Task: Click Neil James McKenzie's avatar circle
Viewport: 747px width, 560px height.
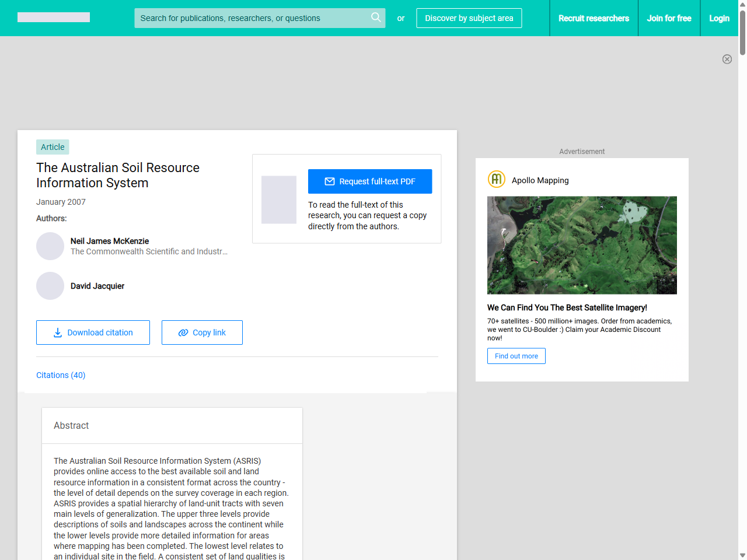Action: pos(50,246)
